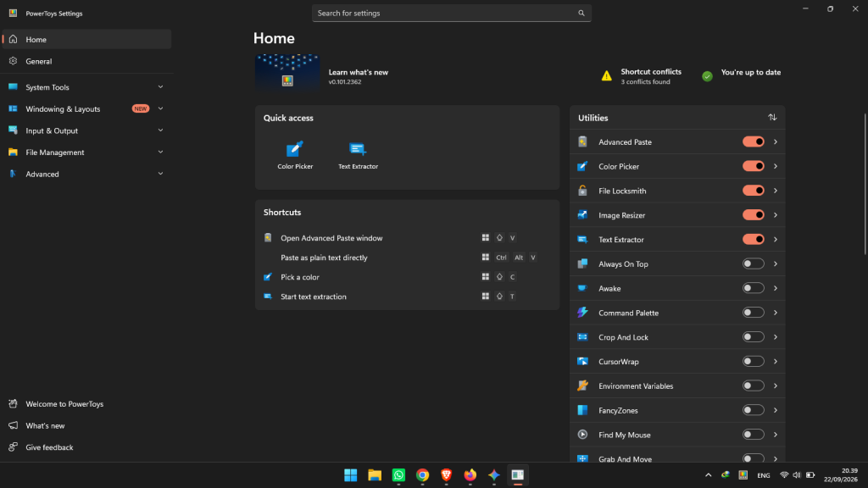
Task: Click the shortcut conflicts warning icon
Action: tap(607, 75)
